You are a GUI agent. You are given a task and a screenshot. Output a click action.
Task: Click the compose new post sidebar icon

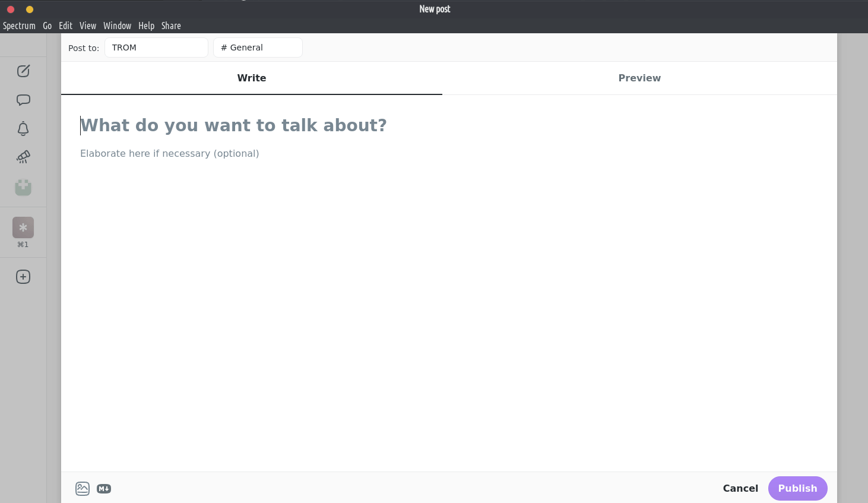tap(23, 71)
